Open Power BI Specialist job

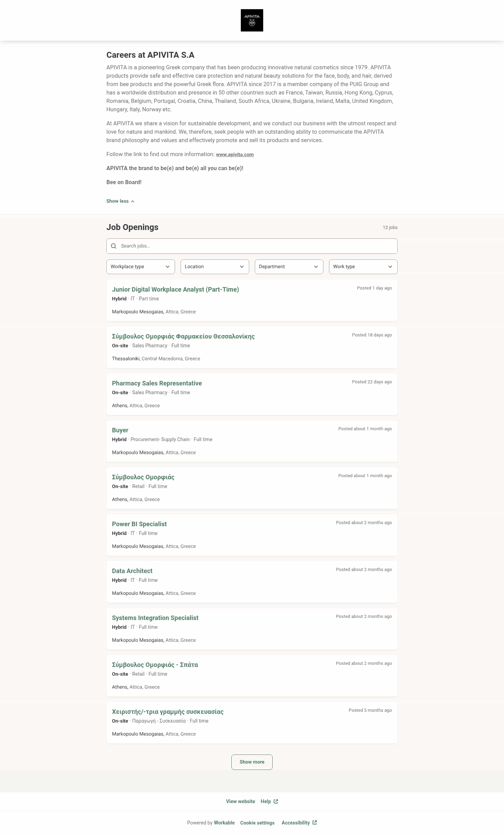pos(139,524)
